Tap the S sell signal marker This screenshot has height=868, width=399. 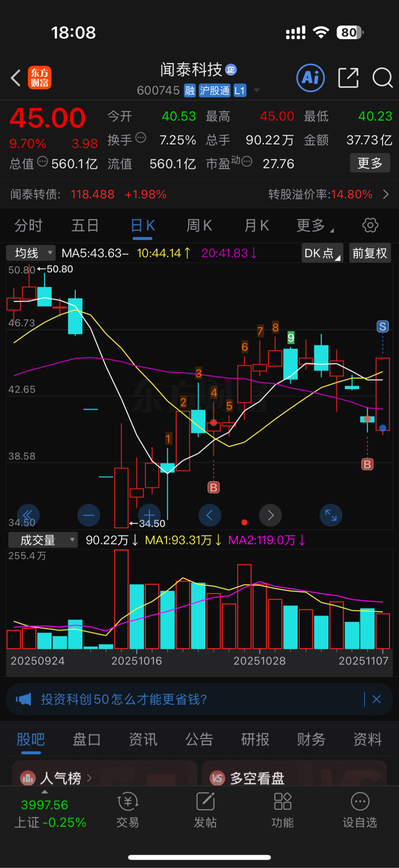click(383, 326)
